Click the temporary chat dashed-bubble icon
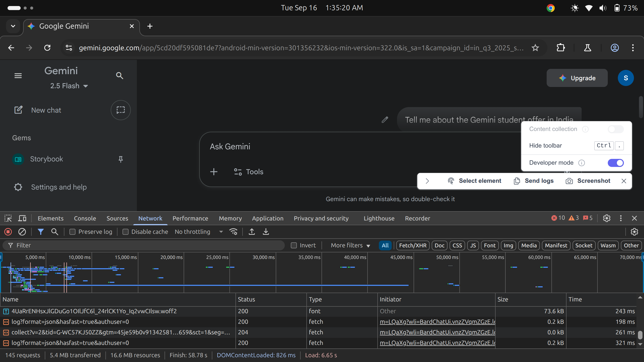644x362 pixels. pyautogui.click(x=120, y=110)
